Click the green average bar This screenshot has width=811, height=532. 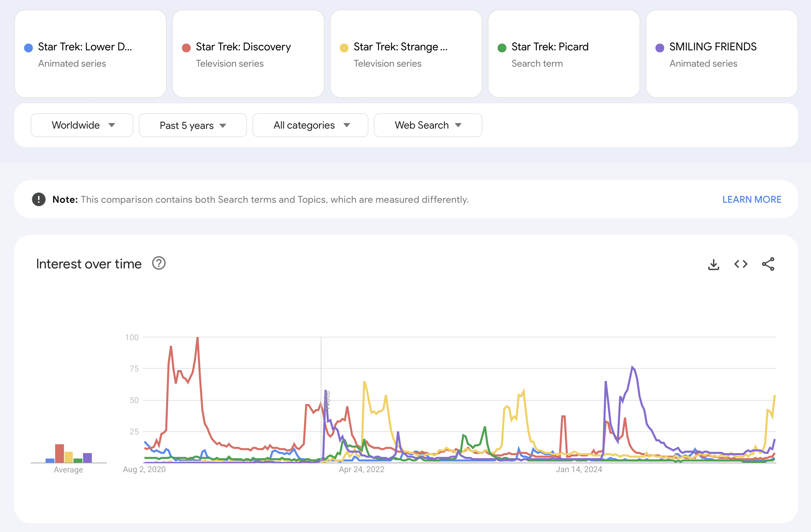pos(78,461)
